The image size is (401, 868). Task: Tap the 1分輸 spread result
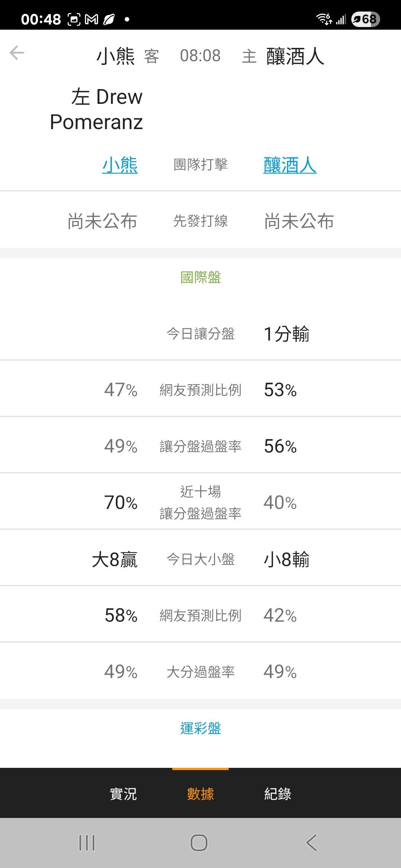(286, 333)
